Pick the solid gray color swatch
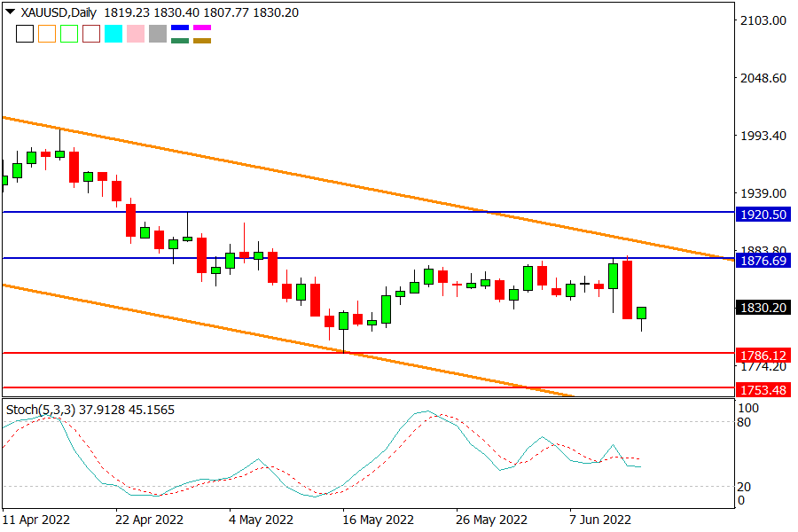Image resolution: width=798 pixels, height=532 pixels. tap(158, 34)
